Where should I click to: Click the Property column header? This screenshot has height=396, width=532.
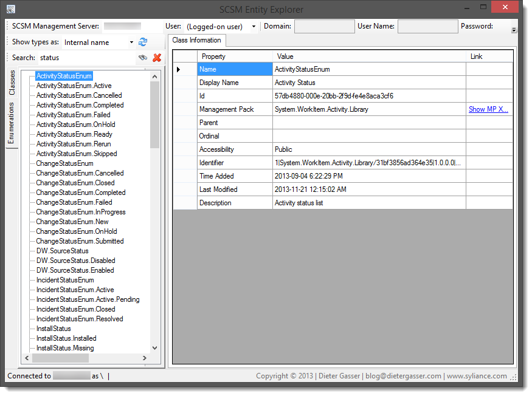[x=235, y=56]
